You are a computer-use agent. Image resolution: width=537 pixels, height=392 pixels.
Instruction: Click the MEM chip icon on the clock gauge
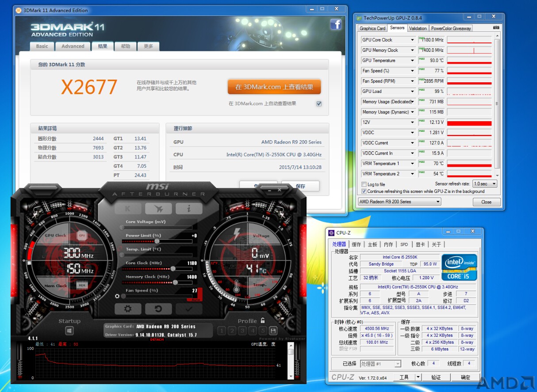(82, 286)
